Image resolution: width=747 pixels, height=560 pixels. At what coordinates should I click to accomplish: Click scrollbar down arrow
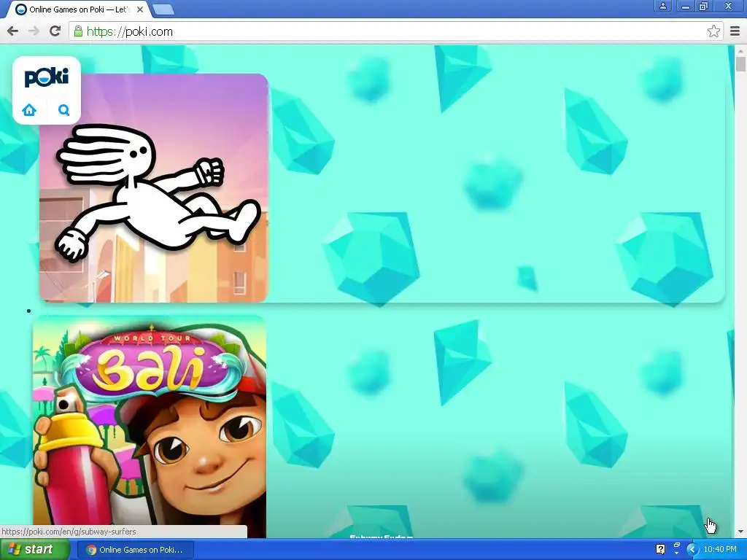click(x=741, y=532)
